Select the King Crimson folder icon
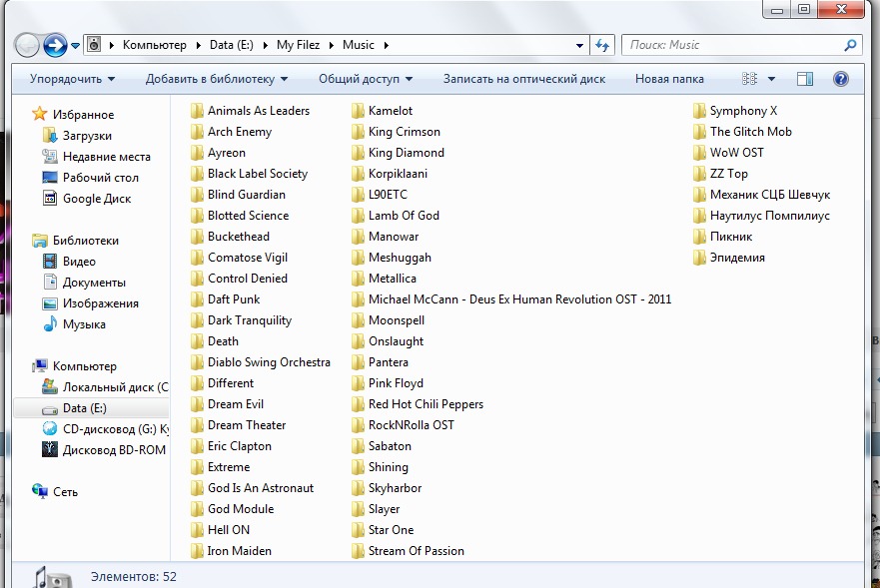Image resolution: width=880 pixels, height=588 pixels. point(358,132)
